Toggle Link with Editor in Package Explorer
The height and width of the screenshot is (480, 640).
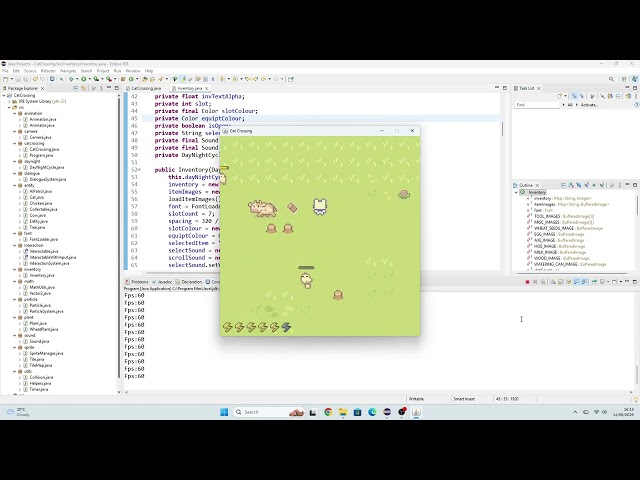pos(84,88)
